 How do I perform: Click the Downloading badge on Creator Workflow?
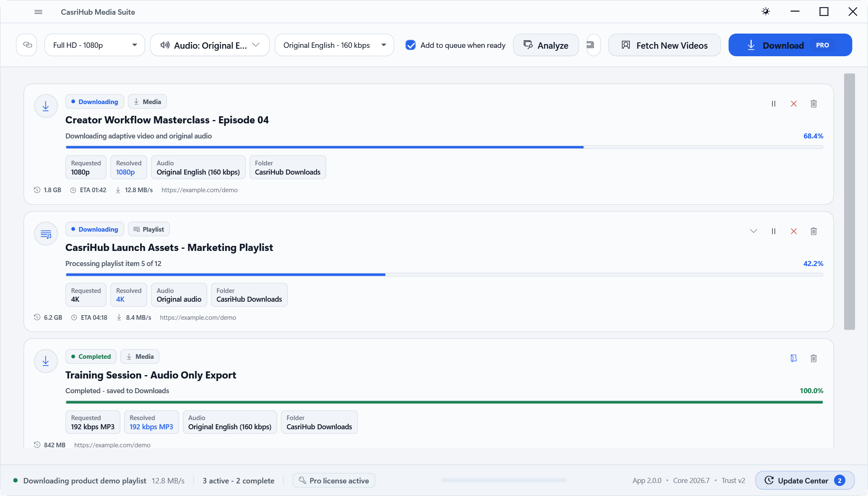[95, 102]
